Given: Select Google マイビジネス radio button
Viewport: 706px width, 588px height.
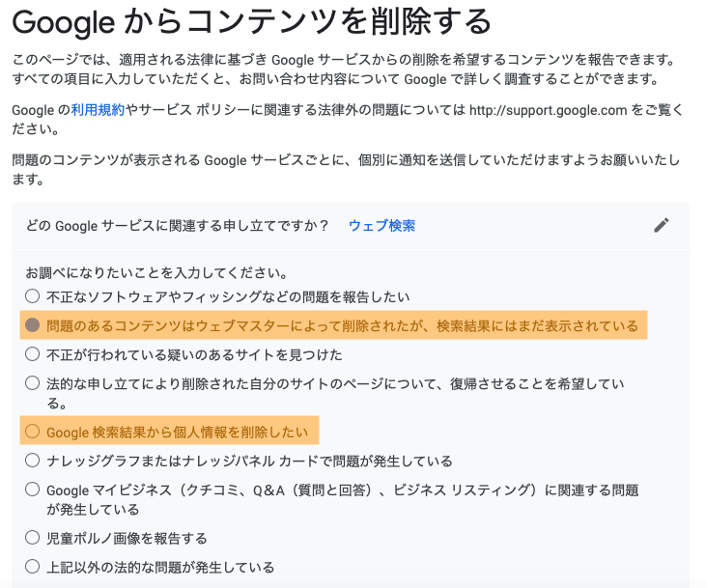Looking at the screenshot, I should [x=33, y=490].
